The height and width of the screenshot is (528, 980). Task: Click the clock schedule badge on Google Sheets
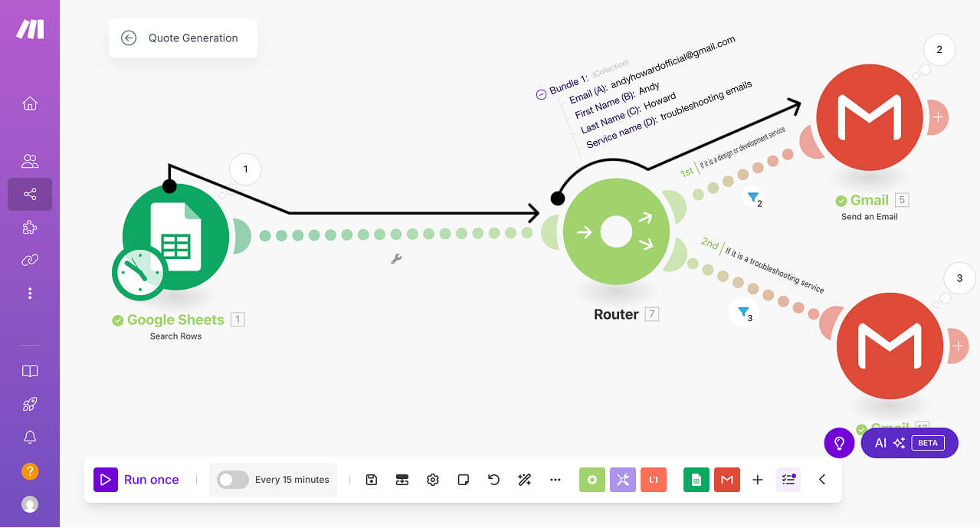pos(139,273)
